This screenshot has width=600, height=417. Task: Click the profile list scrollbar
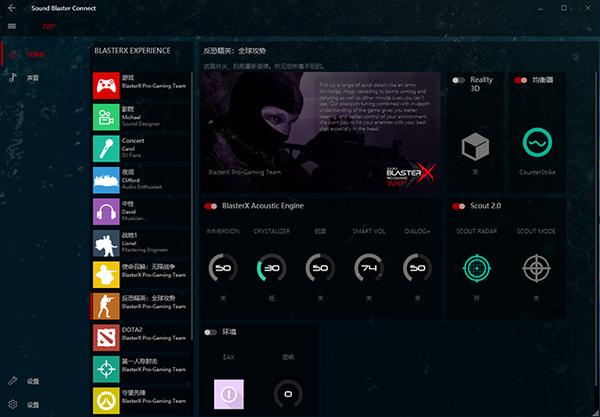coord(192,207)
